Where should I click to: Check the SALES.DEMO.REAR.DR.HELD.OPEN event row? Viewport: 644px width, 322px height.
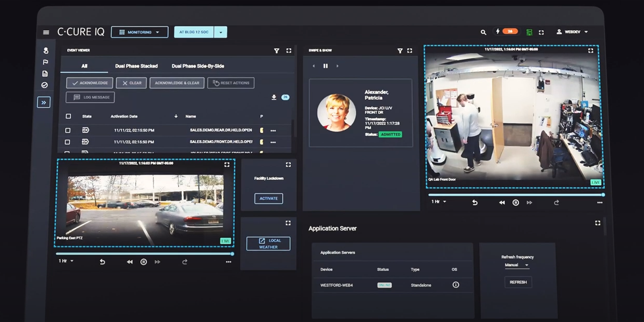[x=68, y=130]
